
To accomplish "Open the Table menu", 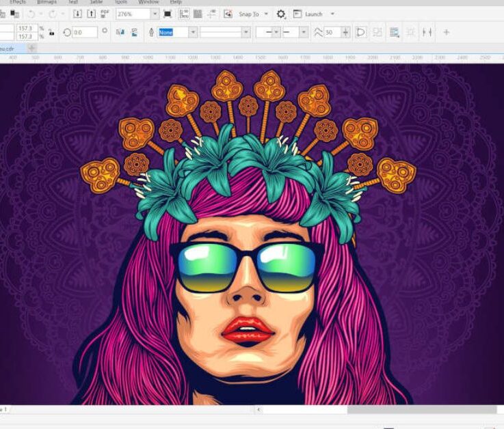I will point(96,2).
